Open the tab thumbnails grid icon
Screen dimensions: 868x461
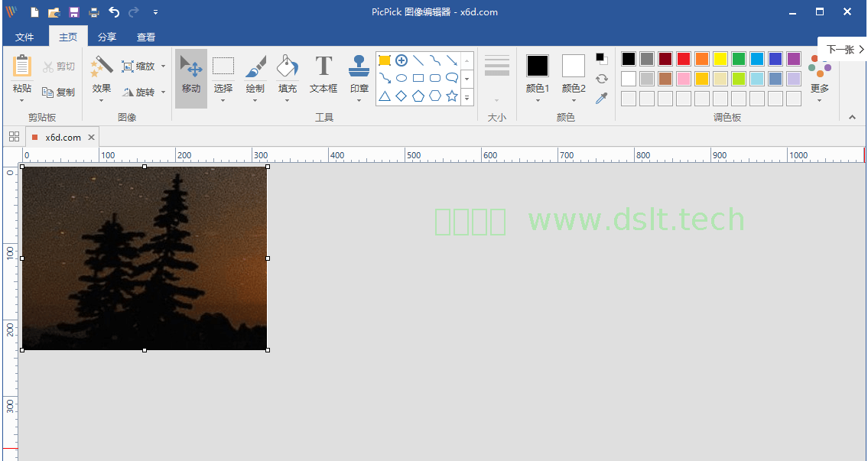coord(15,137)
